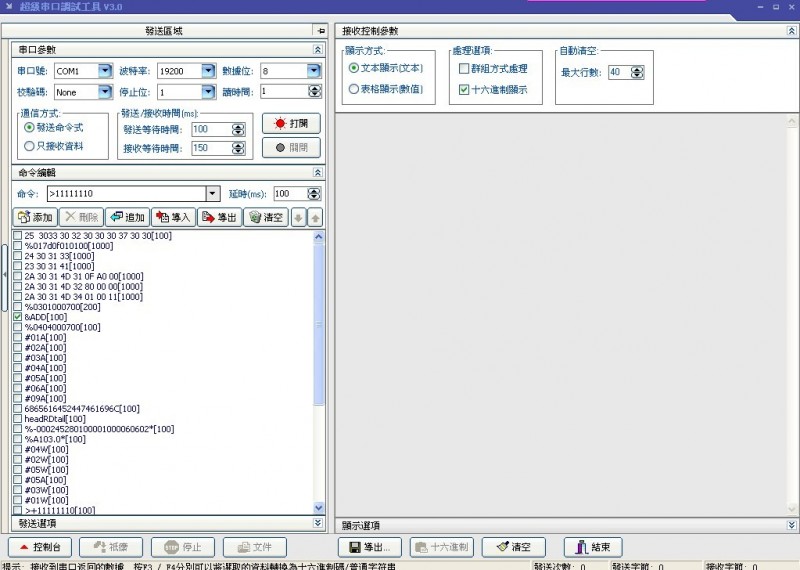Adjust the 接收等待時間 spinner
The height and width of the screenshot is (570, 800).
click(238, 148)
